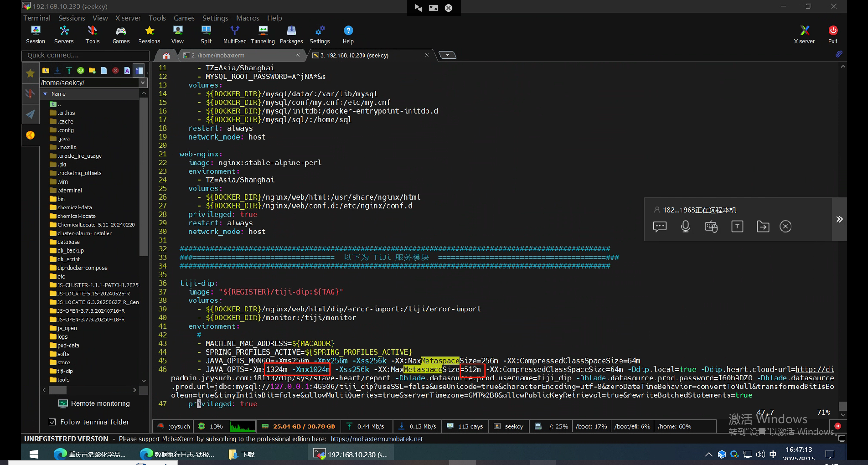Show hidden system tray icons

tap(708, 454)
